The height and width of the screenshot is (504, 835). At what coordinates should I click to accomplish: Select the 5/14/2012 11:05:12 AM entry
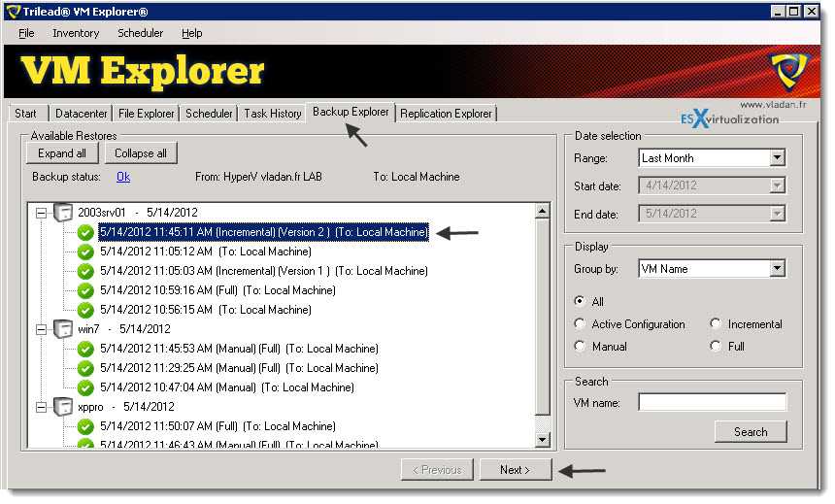206,252
